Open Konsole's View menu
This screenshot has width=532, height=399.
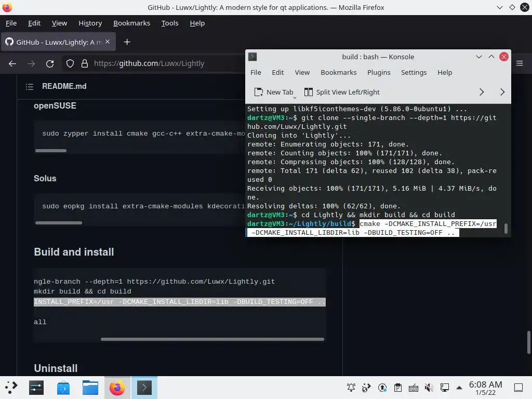[x=302, y=72]
